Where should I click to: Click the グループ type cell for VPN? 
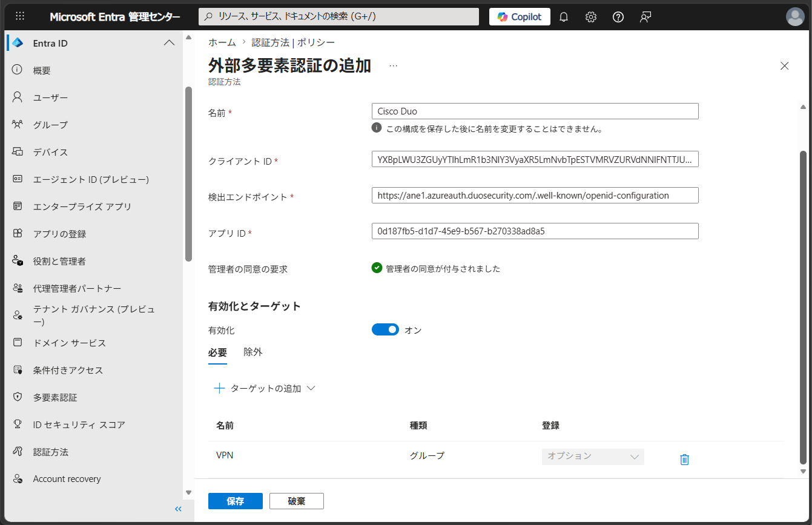(x=427, y=456)
